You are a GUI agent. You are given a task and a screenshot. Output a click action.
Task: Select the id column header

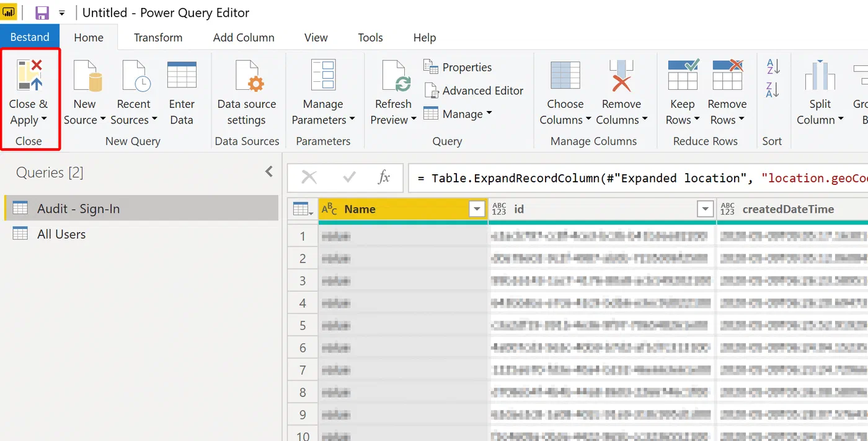pos(602,209)
